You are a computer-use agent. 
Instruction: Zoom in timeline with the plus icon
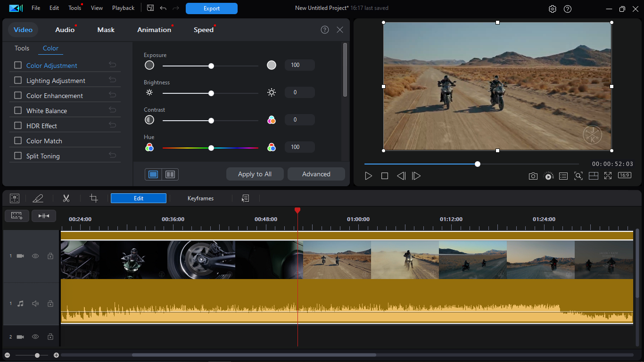pyautogui.click(x=56, y=355)
